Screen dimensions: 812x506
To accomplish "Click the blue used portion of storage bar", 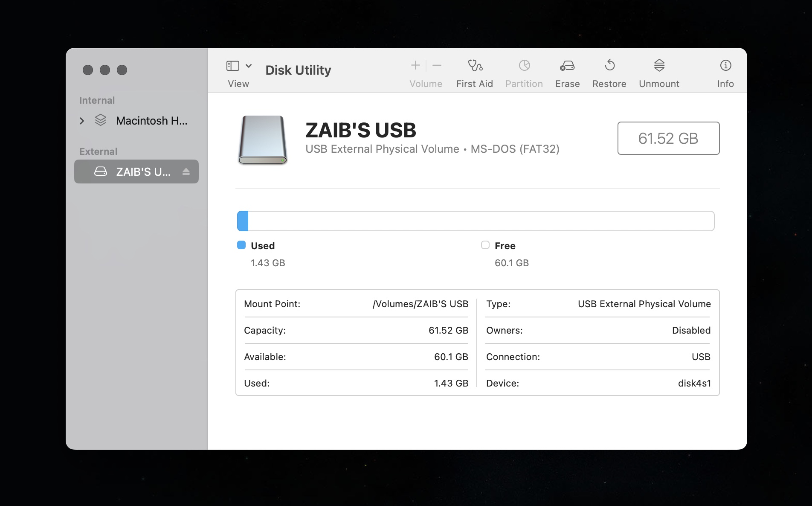I will click(243, 221).
